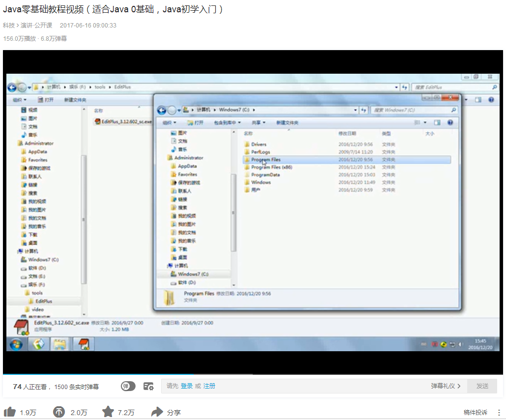Open the 共享 dropdown
Image resolution: width=506 pixels, height=420 pixels.
(258, 123)
